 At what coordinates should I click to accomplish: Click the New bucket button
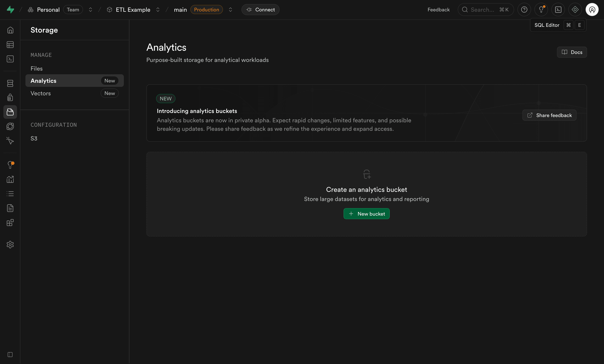click(366, 214)
